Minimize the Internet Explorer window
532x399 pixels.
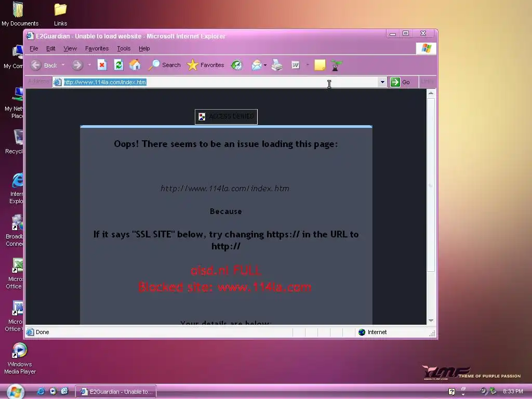[393, 34]
